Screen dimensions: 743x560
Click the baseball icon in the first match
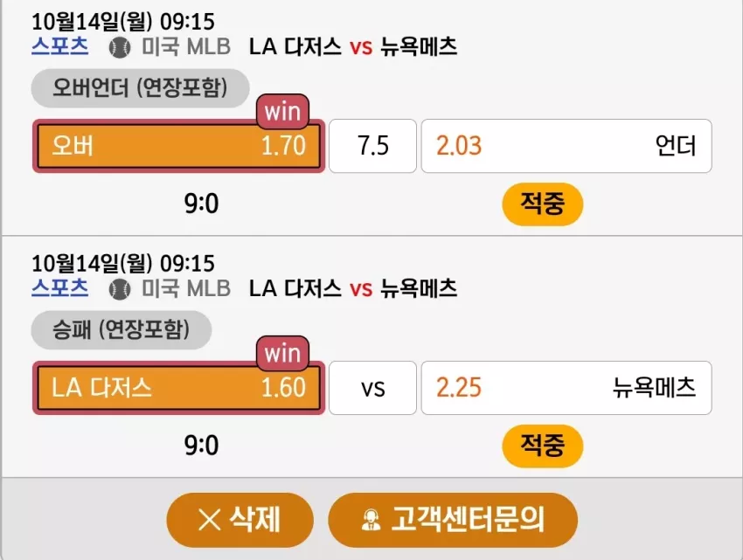pyautogui.click(x=120, y=48)
